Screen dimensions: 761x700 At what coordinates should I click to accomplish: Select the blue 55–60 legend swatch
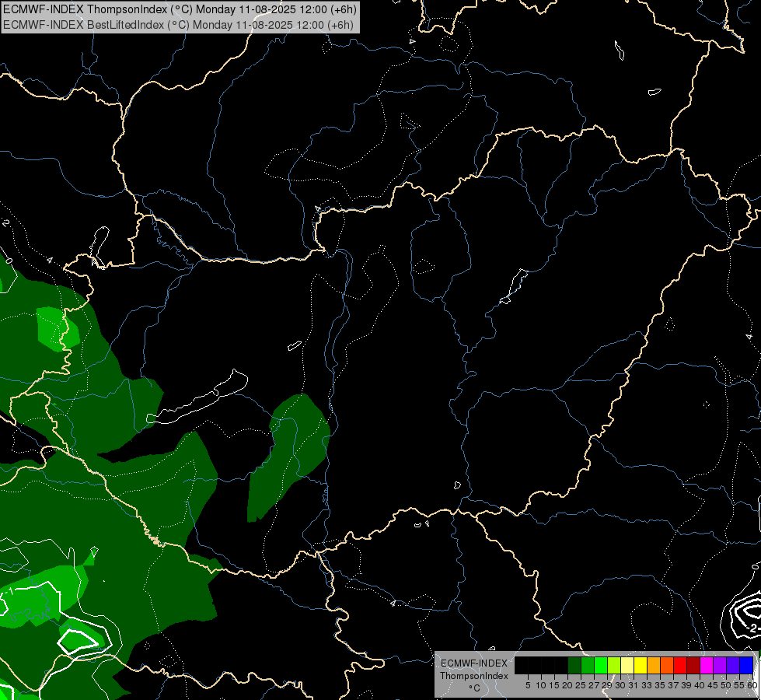point(746,665)
